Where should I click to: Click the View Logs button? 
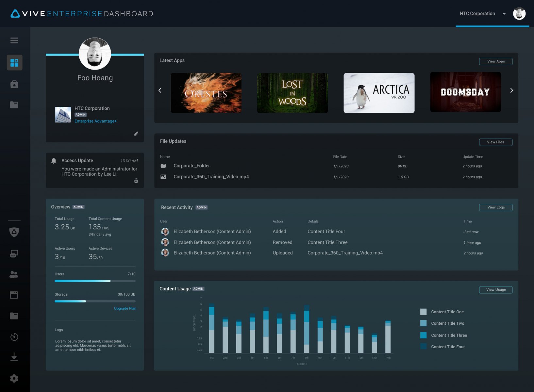495,207
